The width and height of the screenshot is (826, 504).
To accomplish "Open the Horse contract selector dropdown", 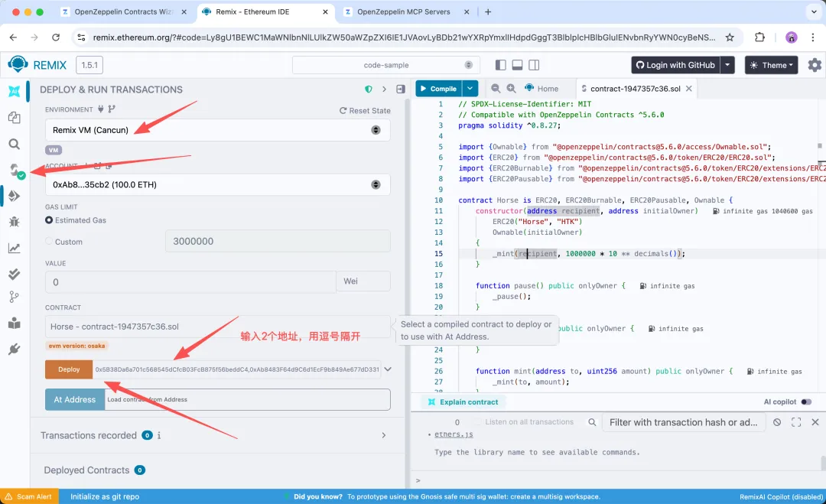I will pos(217,327).
